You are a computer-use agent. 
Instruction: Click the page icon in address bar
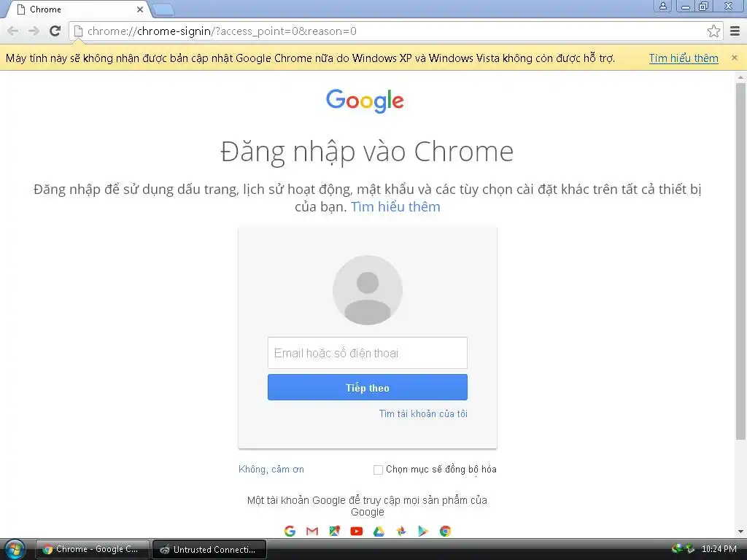[79, 31]
